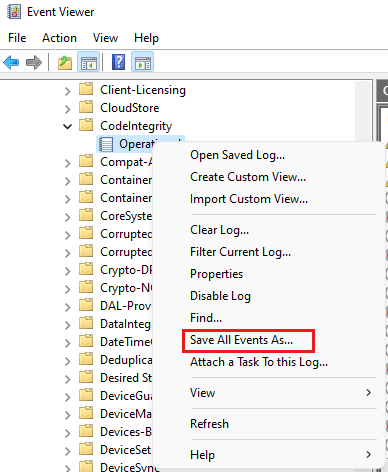The height and width of the screenshot is (472, 388).
Task: Expand the DAL-Prov tree node
Action: point(68,307)
